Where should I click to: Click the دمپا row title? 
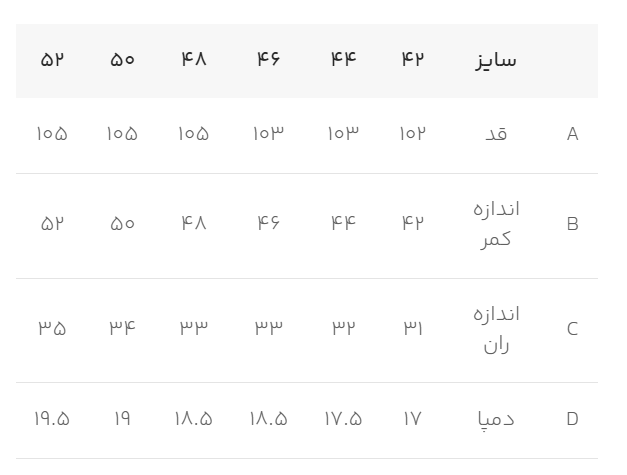coord(496,420)
